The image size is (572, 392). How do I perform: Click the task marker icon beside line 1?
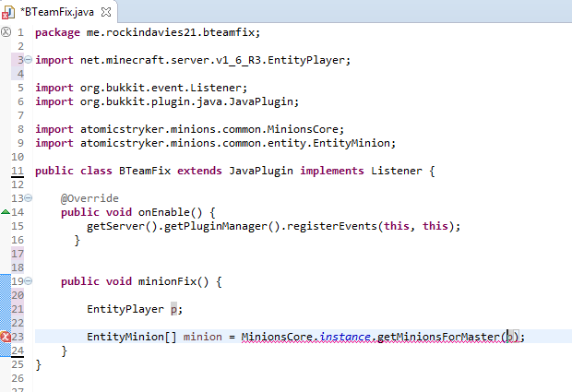click(6, 32)
